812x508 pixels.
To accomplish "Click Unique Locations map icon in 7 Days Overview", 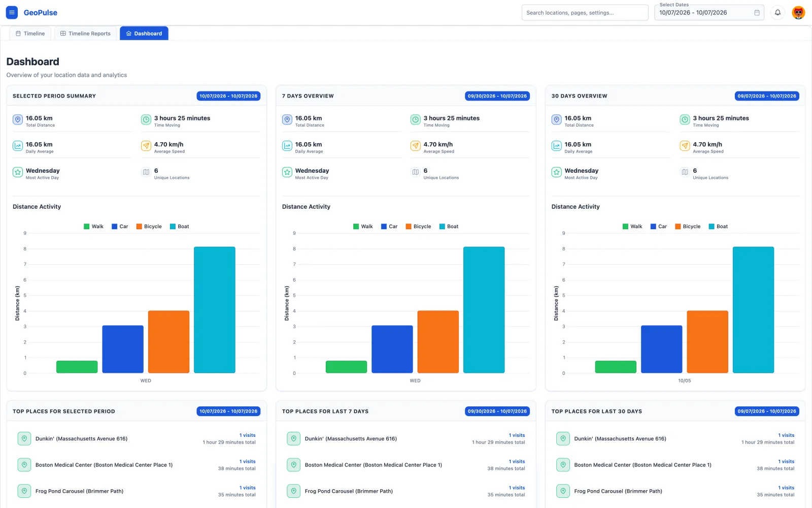I will pyautogui.click(x=416, y=172).
